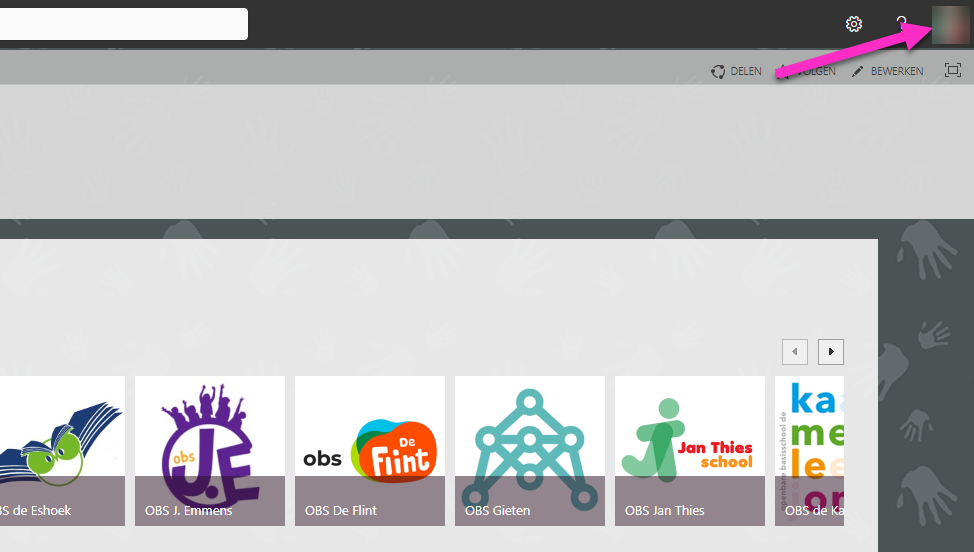Follow the OBS De Flint caption link

(x=341, y=510)
